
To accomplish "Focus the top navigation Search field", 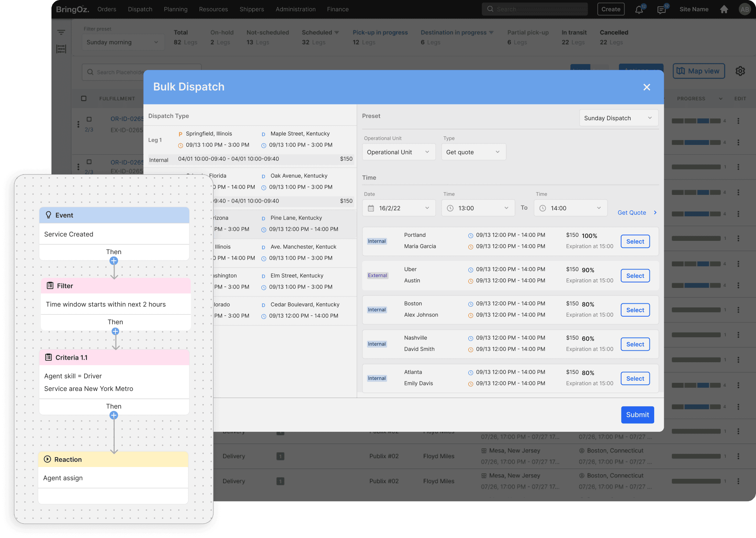I will pos(535,9).
